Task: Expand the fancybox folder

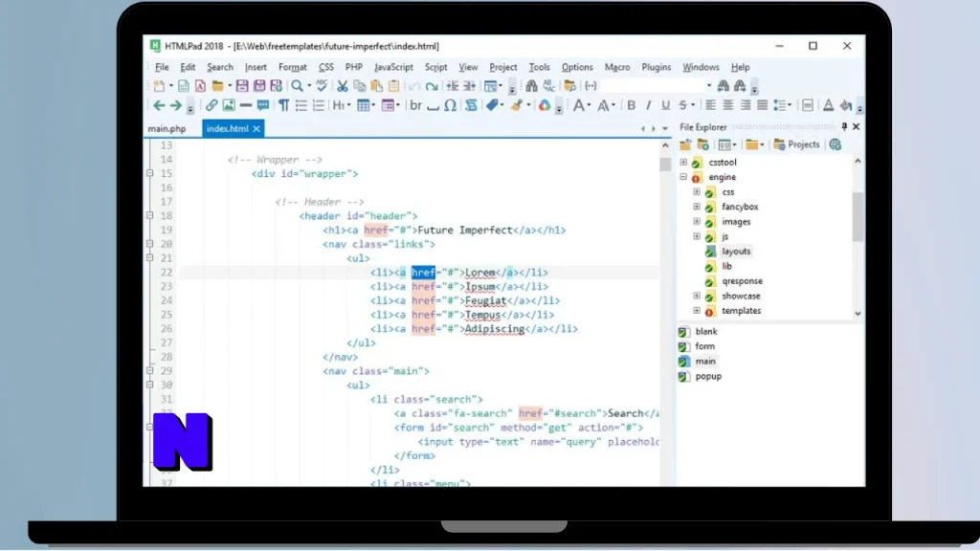Action: [x=697, y=207]
